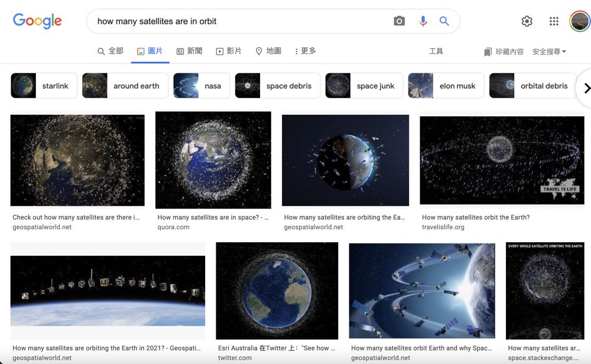Open the Google apps grid icon
This screenshot has width=591, height=364.
tap(554, 21)
